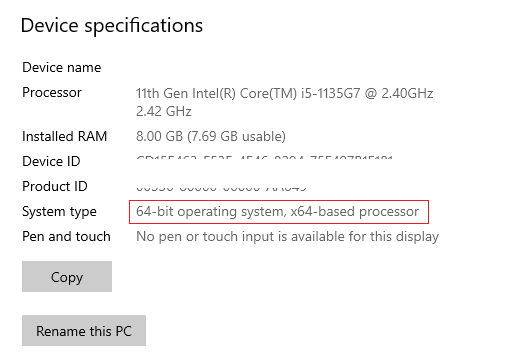Click the System type label
The height and width of the screenshot is (360, 520).
[x=59, y=212]
